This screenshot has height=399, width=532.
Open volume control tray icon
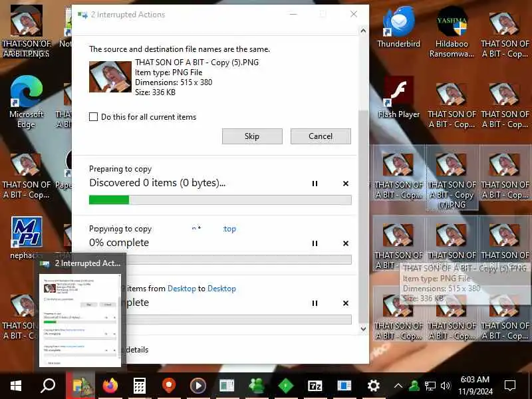coord(446,386)
